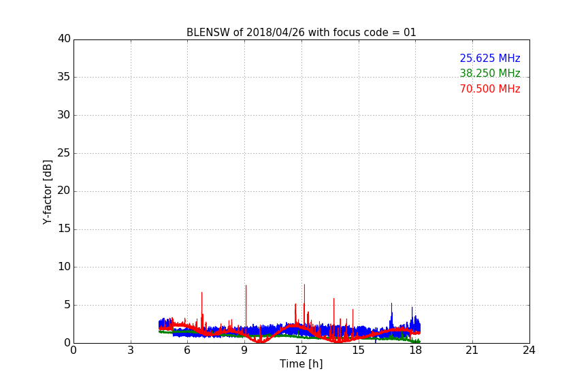Click the y-axis tick label '10'

pos(64,267)
